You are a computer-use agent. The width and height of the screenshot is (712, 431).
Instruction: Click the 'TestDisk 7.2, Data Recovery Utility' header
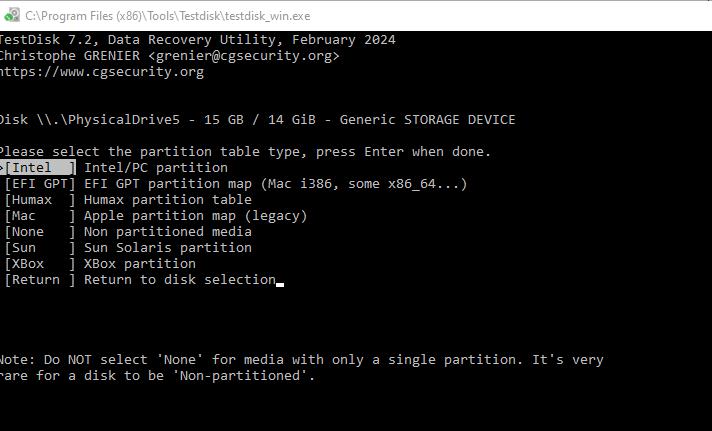[196, 40]
